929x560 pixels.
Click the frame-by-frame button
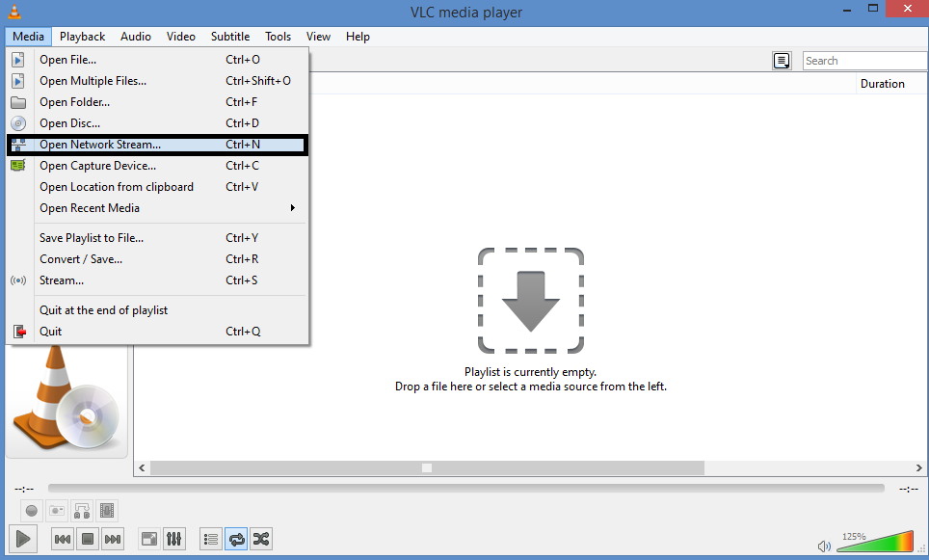(107, 510)
